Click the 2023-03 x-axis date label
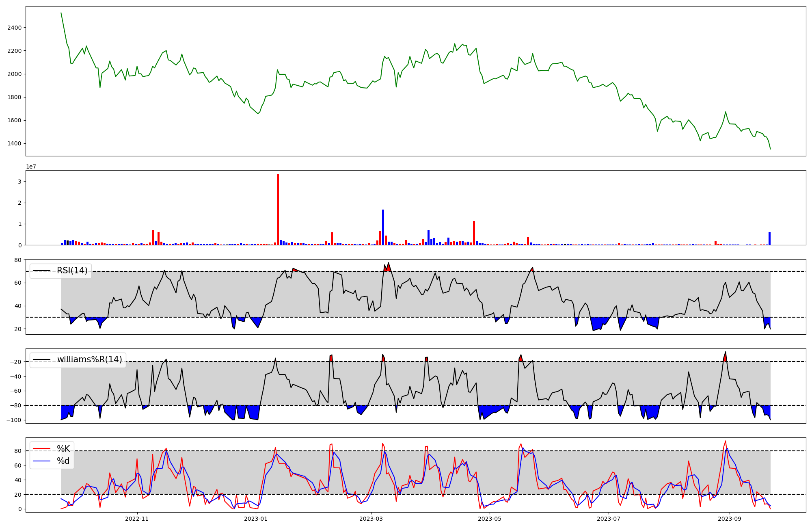812x528 pixels. [371, 519]
